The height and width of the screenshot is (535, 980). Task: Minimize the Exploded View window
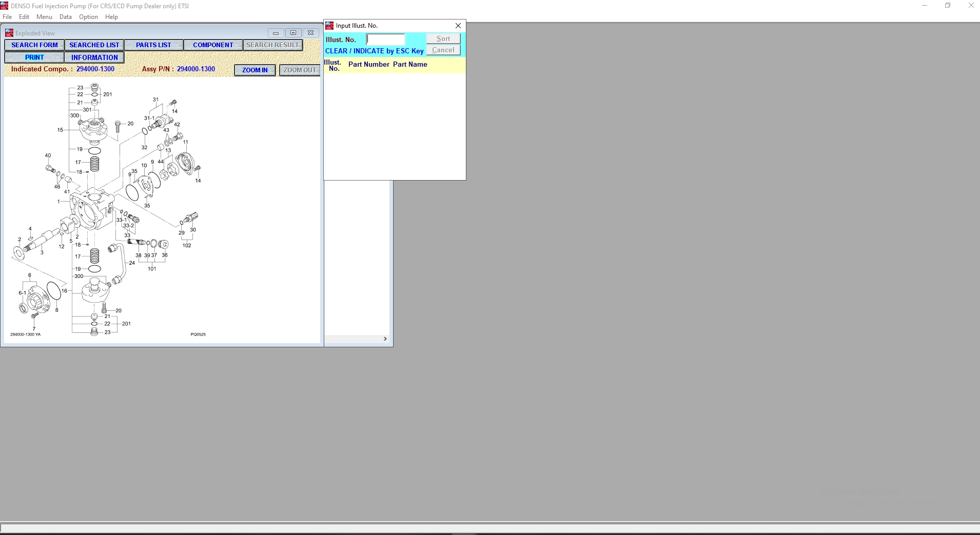[x=276, y=33]
